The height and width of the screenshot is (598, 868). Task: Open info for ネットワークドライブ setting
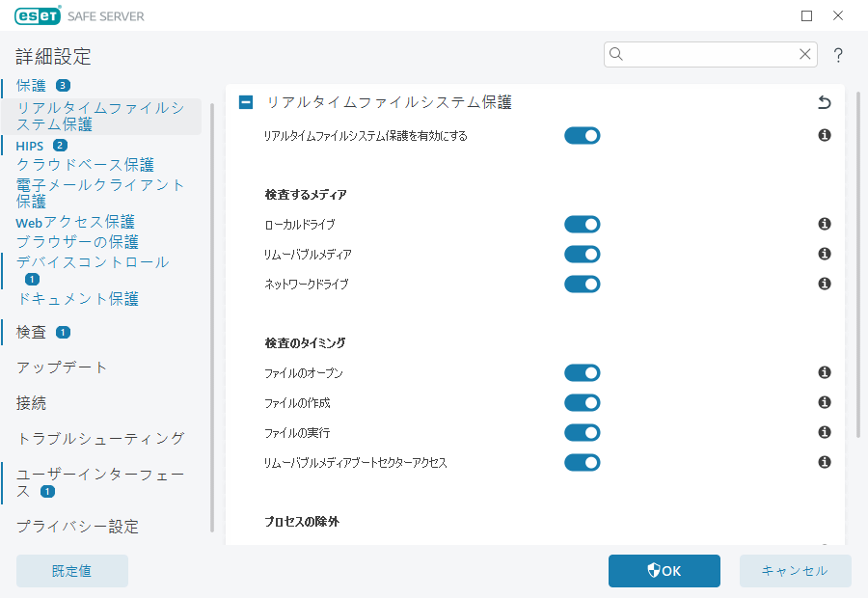(825, 284)
